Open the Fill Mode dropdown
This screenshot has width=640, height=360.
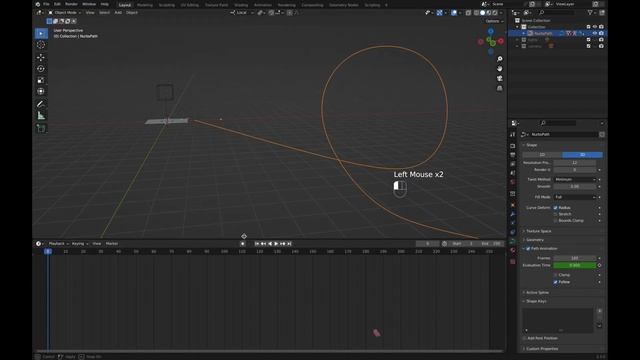(x=575, y=197)
